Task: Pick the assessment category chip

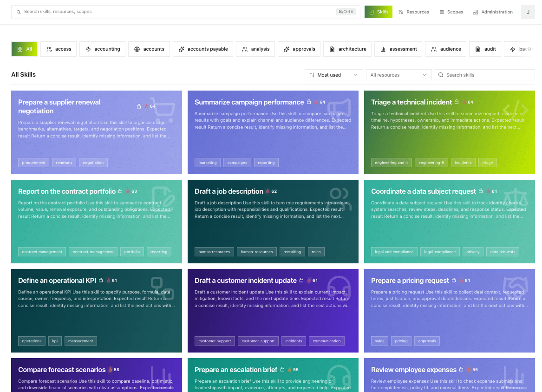Action: pos(398,49)
